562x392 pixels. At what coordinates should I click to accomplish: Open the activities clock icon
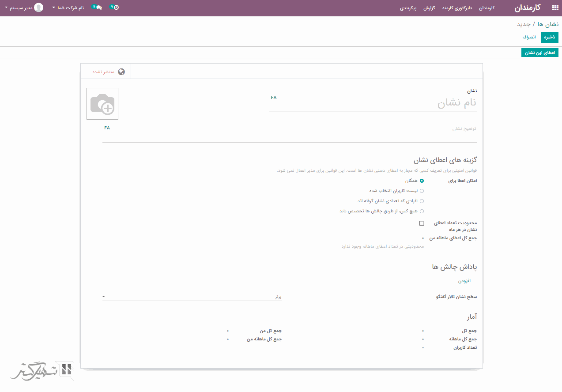pos(114,8)
